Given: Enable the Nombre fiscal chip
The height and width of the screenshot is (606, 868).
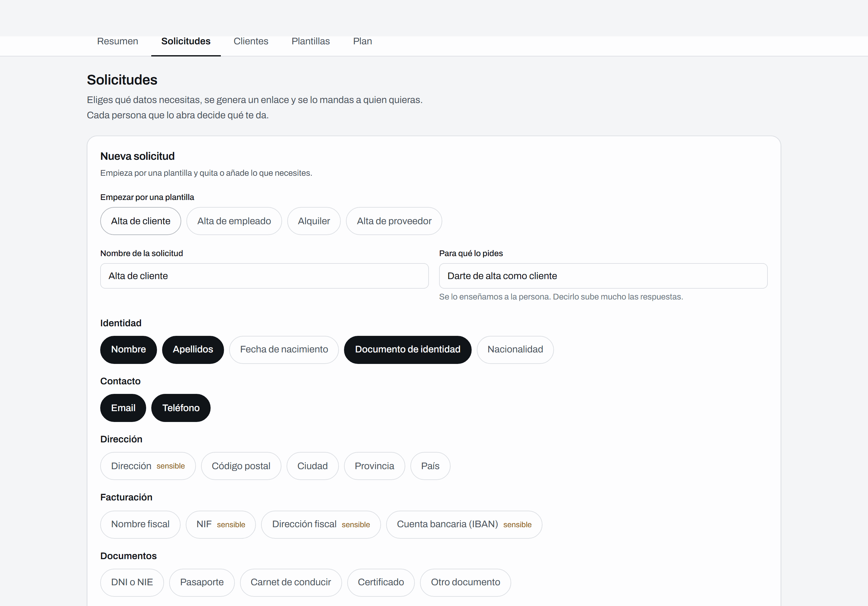Looking at the screenshot, I should [x=140, y=524].
